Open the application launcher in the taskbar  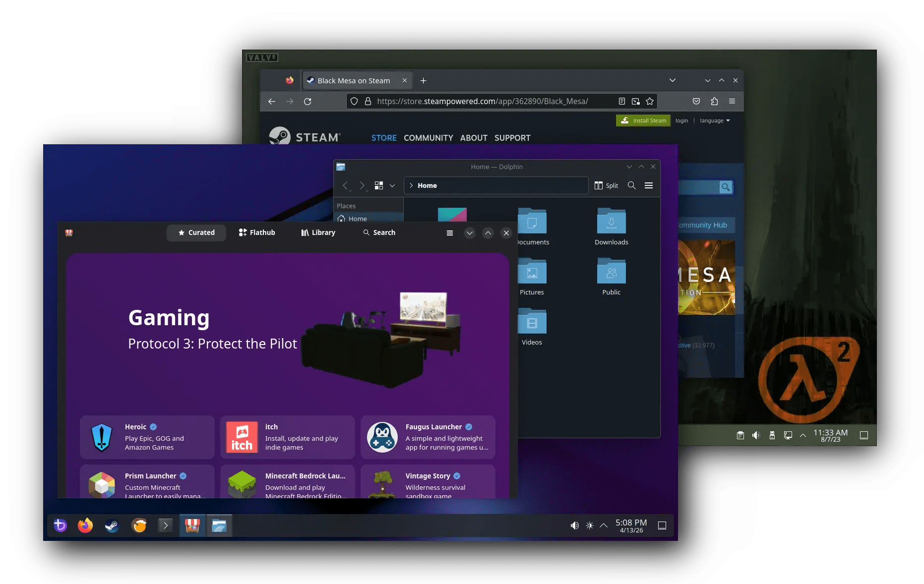coord(60,525)
